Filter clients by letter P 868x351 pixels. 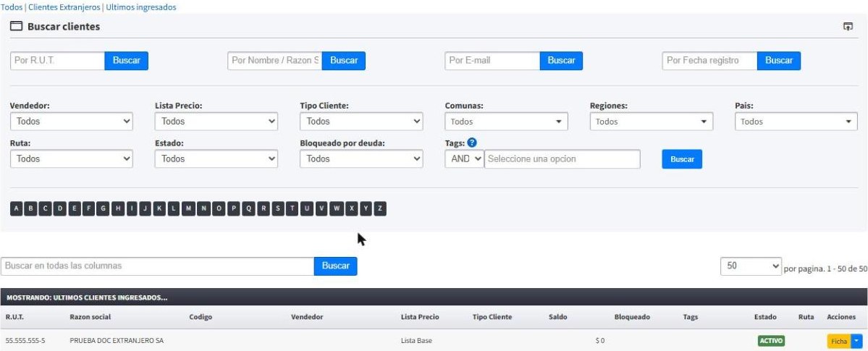(x=234, y=208)
